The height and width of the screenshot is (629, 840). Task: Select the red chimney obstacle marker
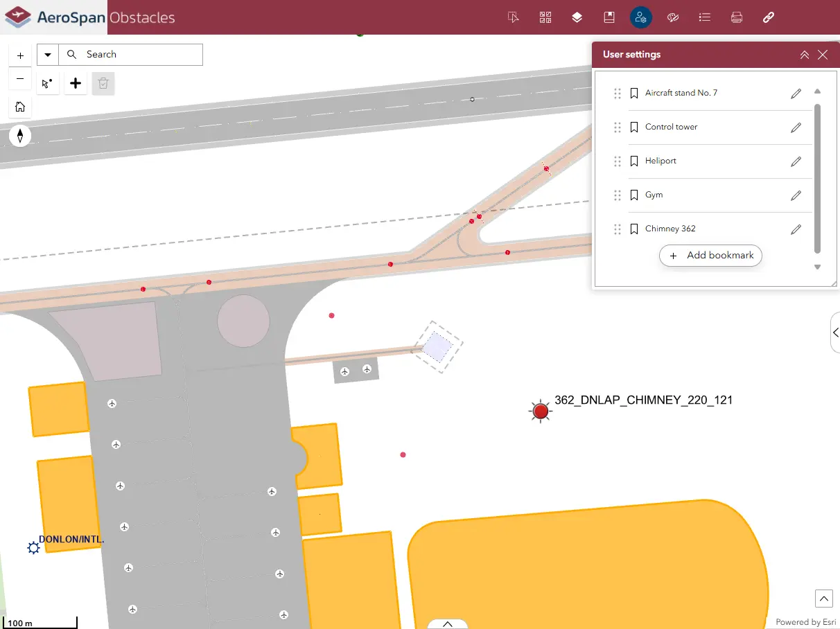coord(541,411)
